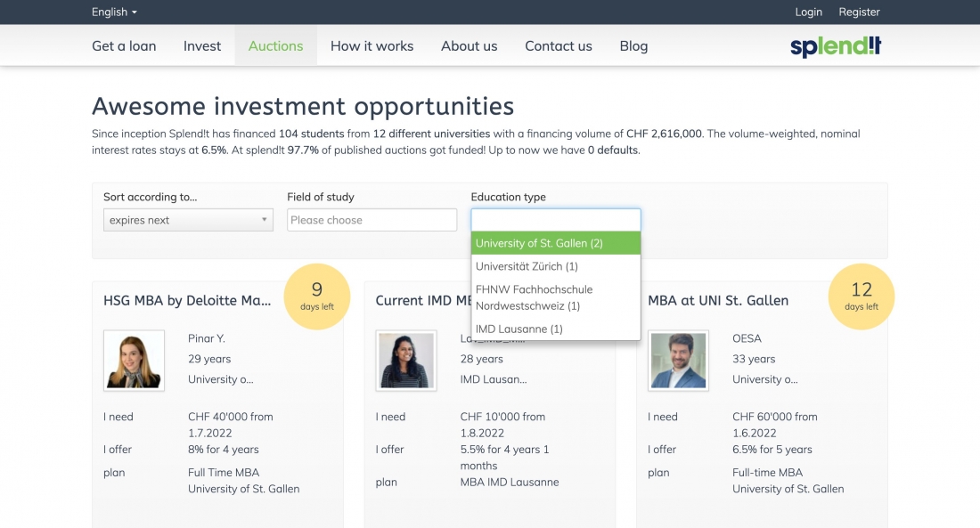
Task: Focus the Education type search field
Action: click(556, 220)
